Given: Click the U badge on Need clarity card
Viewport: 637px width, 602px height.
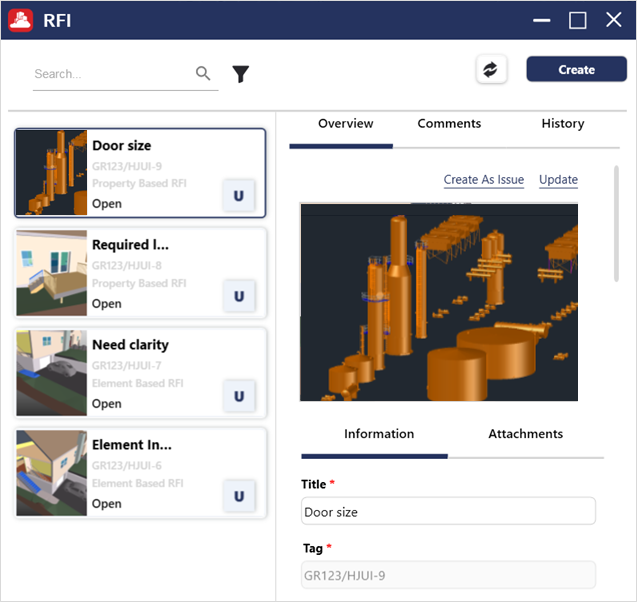Looking at the screenshot, I should click(x=239, y=396).
